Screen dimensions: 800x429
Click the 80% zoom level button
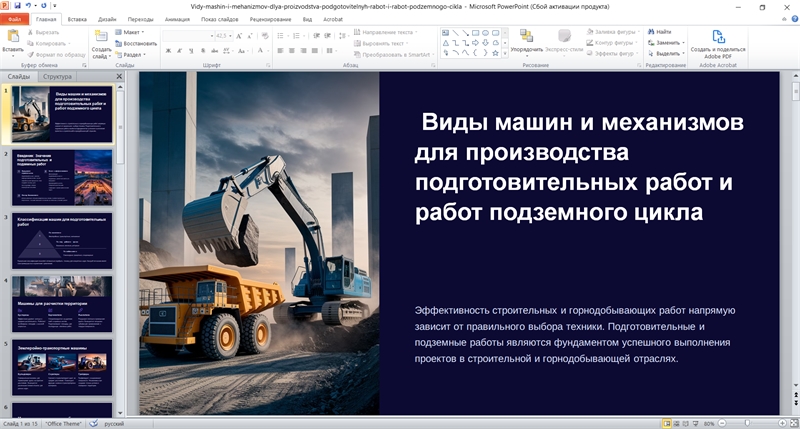[x=709, y=423]
